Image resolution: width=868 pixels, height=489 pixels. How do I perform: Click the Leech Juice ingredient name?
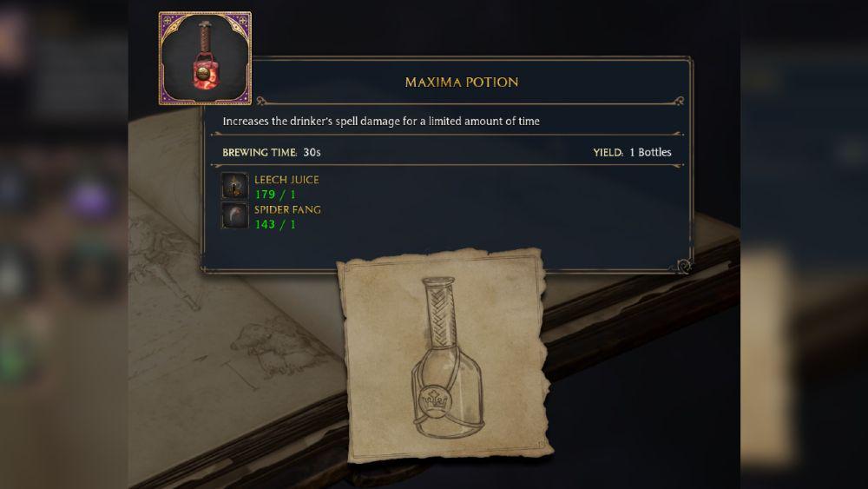286,180
